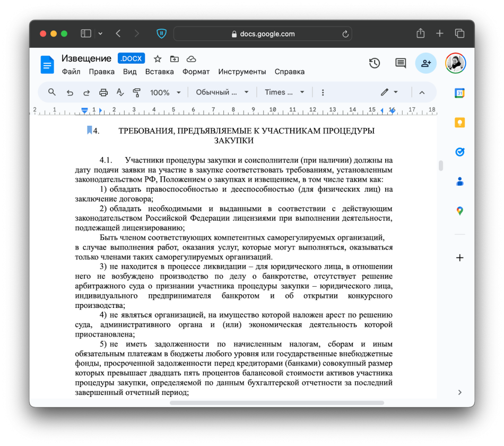504x446 pixels.
Task: Undo the last action
Action: click(x=69, y=93)
